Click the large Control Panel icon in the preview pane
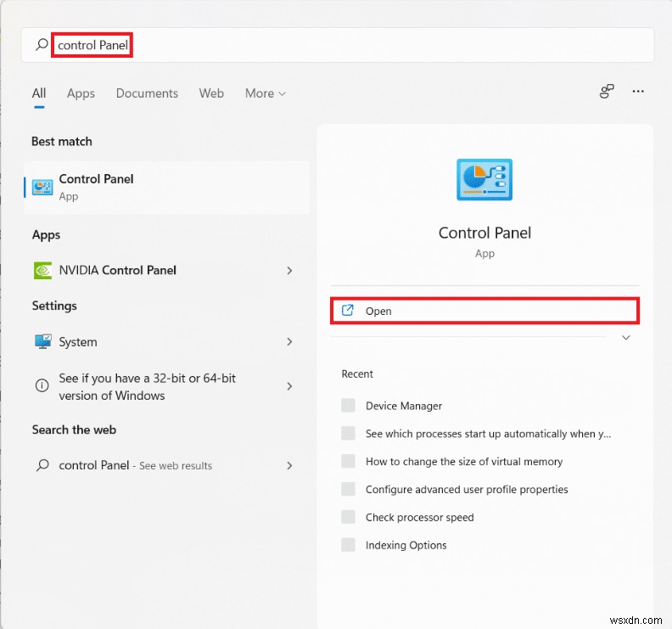Viewport: 672px width, 629px height. (x=484, y=179)
